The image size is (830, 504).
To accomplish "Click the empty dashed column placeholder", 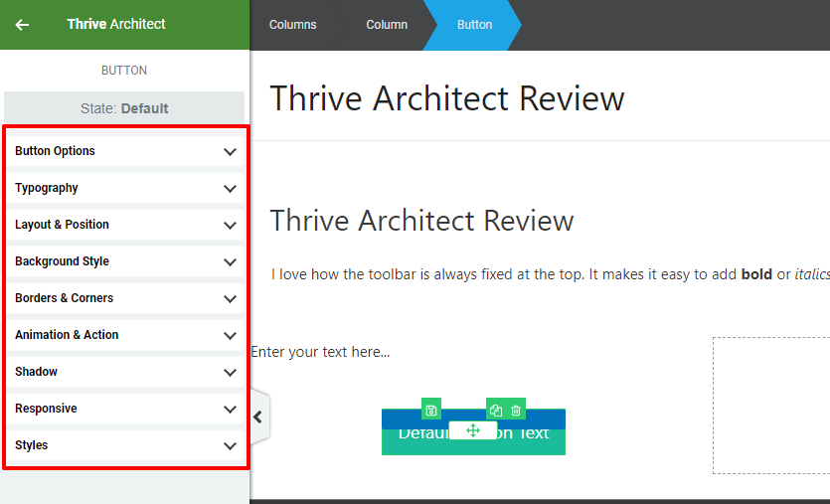I will click(771, 405).
